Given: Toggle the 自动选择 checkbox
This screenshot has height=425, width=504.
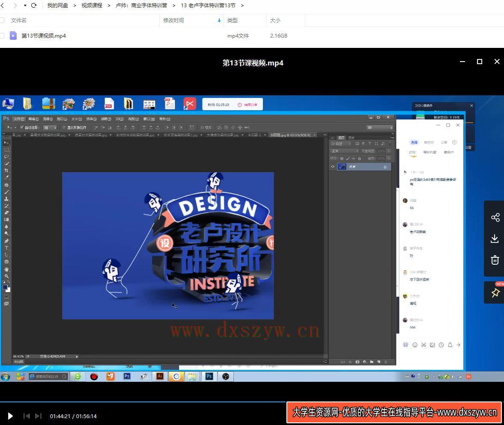Looking at the screenshot, I should coord(22,127).
